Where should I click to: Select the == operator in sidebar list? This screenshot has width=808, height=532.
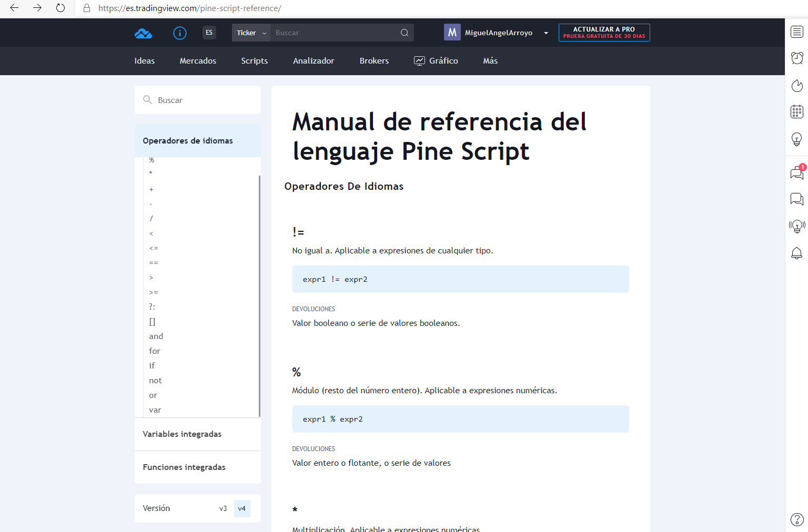[154, 263]
